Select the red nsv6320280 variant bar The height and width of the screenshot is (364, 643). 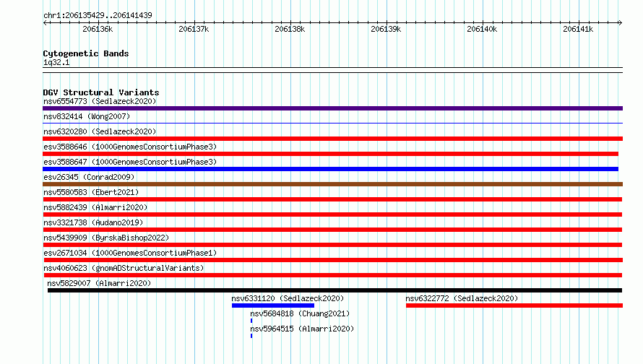pyautogui.click(x=332, y=139)
